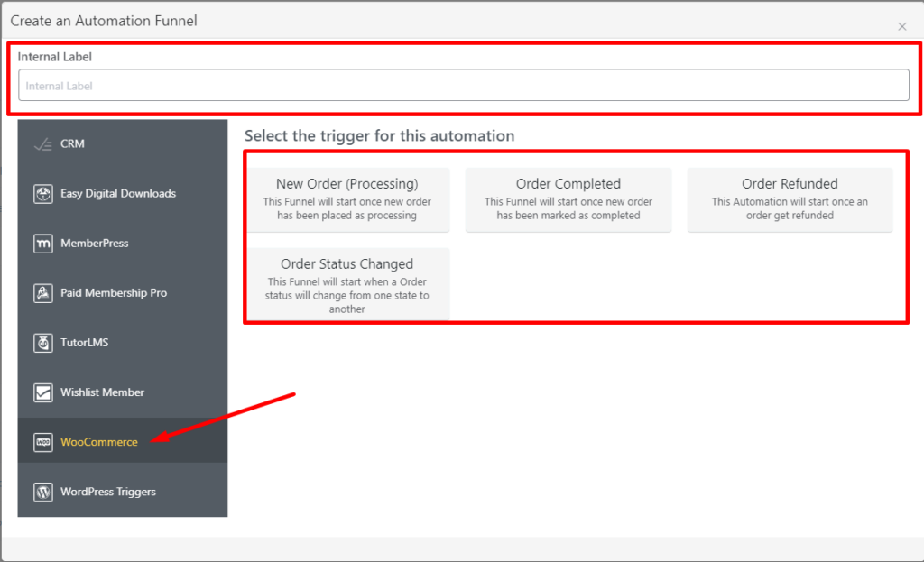Select the Wishlist Member category
924x562 pixels.
click(x=123, y=392)
